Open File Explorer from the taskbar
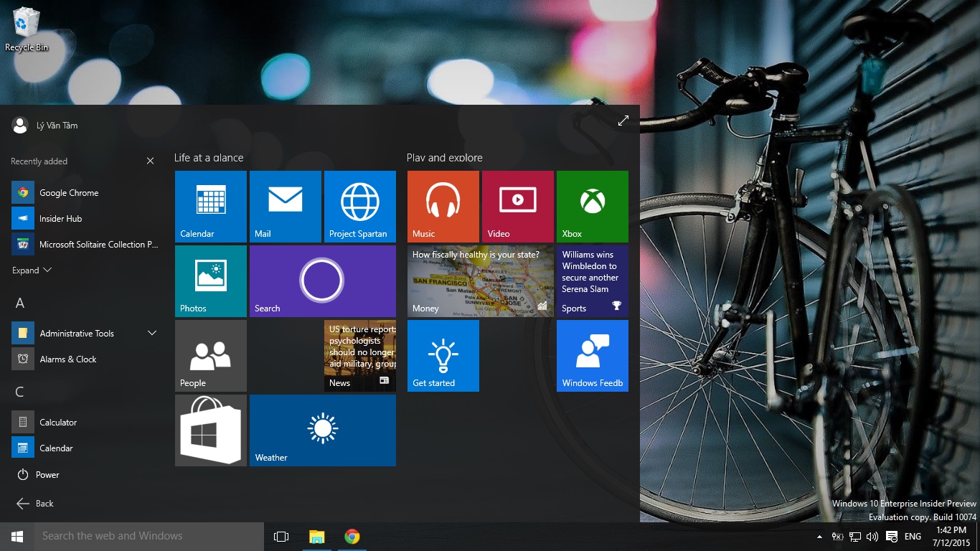Image resolution: width=980 pixels, height=551 pixels. coord(316,537)
